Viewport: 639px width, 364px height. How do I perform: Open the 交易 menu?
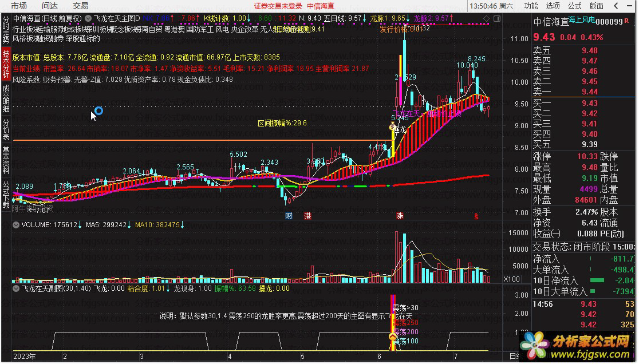point(81,6)
